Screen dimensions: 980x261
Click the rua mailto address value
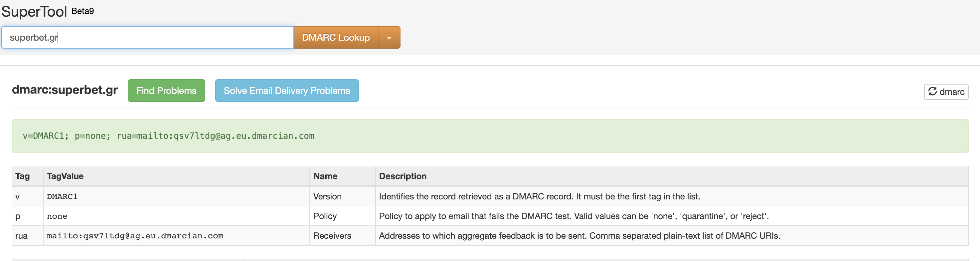(135, 235)
